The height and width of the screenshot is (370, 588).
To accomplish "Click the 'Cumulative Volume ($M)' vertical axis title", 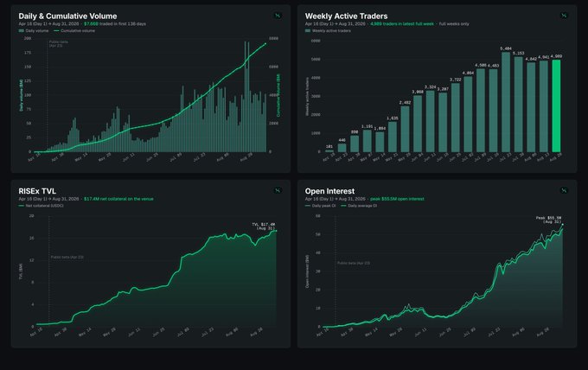I will 278,95.
